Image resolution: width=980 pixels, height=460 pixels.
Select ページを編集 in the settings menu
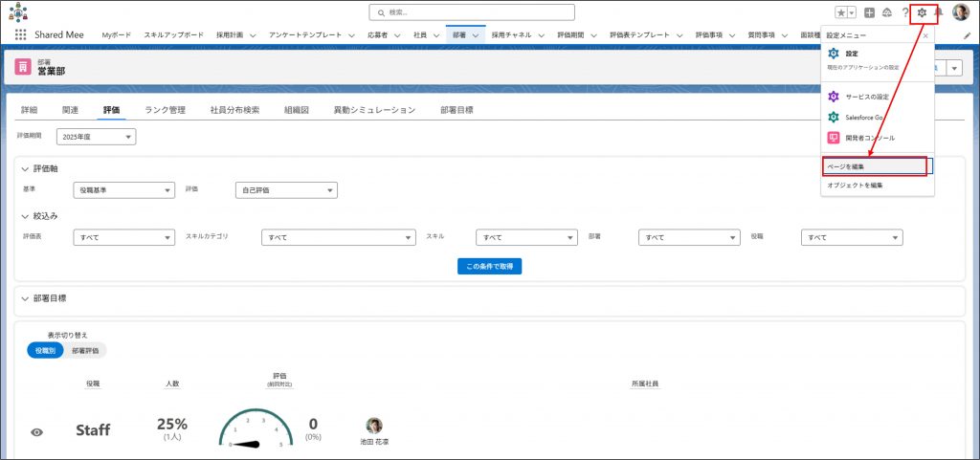click(875, 166)
